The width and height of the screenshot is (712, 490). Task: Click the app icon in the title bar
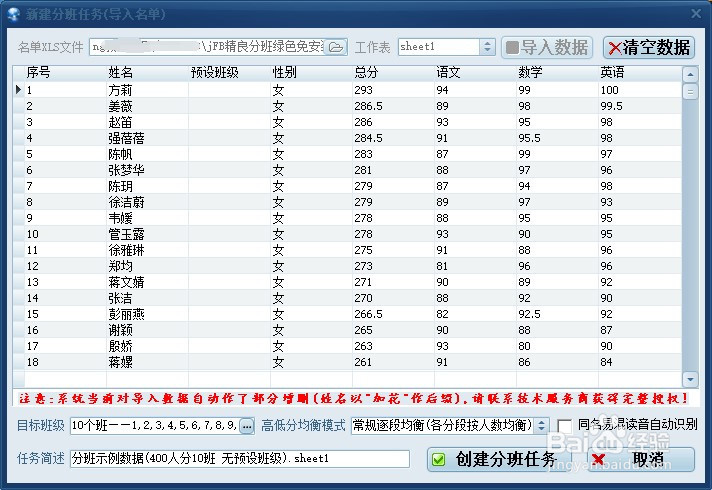14,14
